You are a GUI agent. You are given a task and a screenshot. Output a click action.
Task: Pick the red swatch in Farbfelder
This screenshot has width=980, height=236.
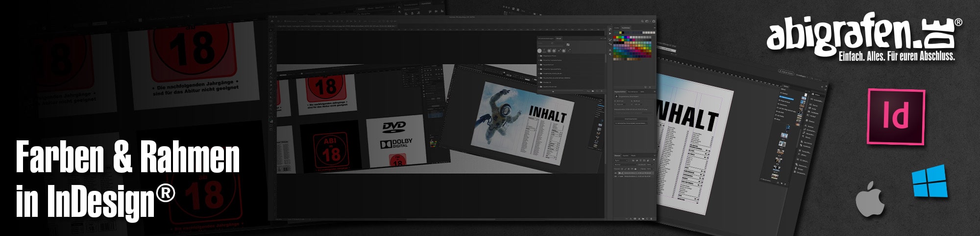pos(614,37)
